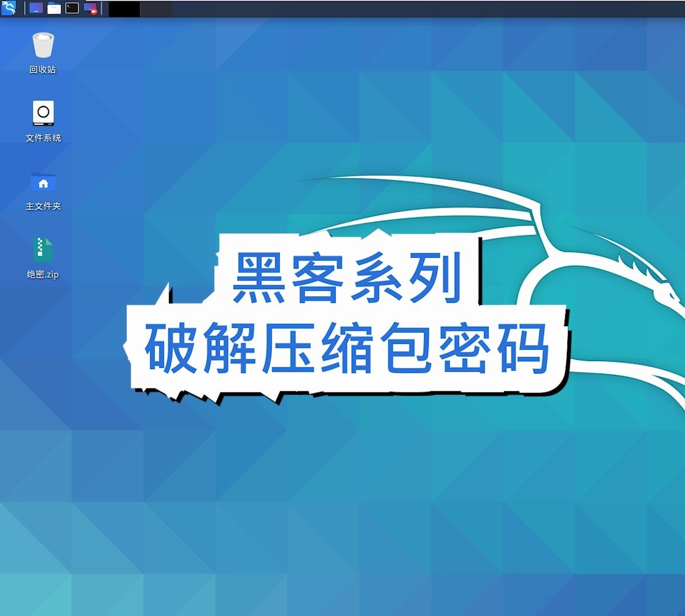Click the screen recorder panel icon
This screenshot has width=685, height=616.
pos(91,8)
